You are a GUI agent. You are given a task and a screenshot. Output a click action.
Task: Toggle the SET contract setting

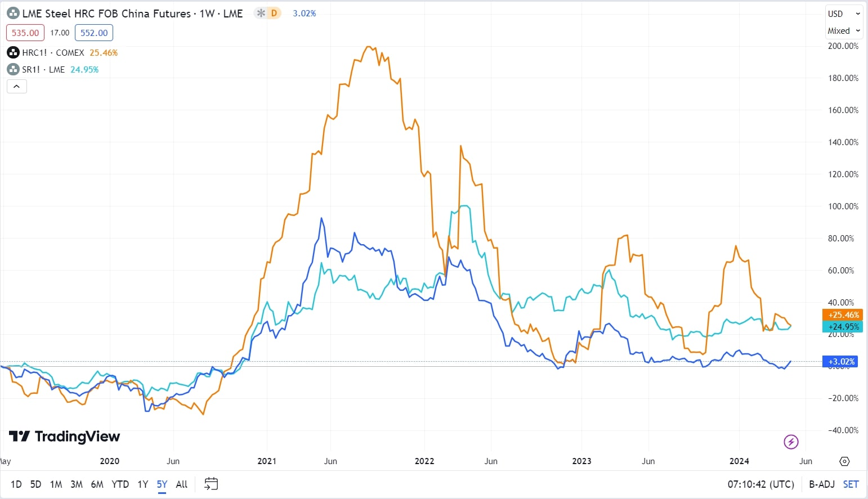851,484
